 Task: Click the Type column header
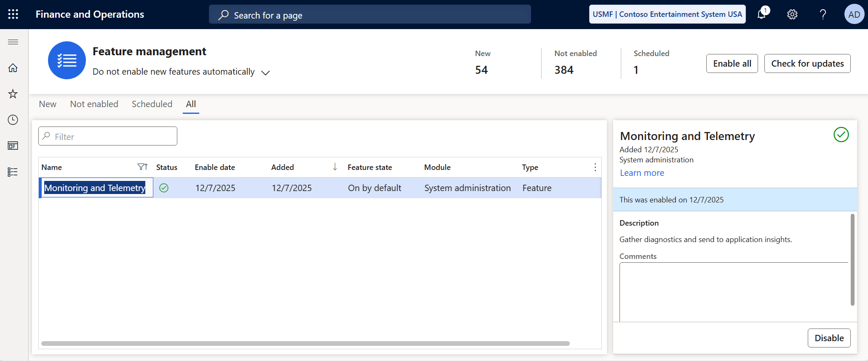(530, 167)
